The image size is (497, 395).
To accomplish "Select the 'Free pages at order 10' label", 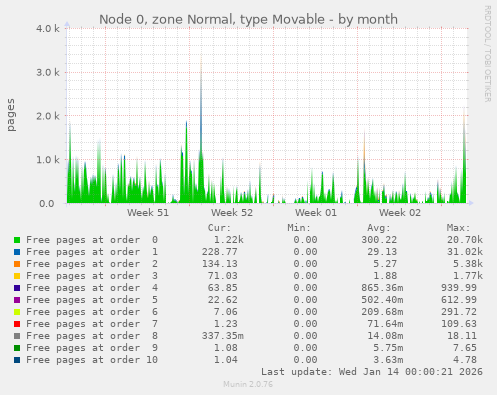I will pyautogui.click(x=92, y=360).
